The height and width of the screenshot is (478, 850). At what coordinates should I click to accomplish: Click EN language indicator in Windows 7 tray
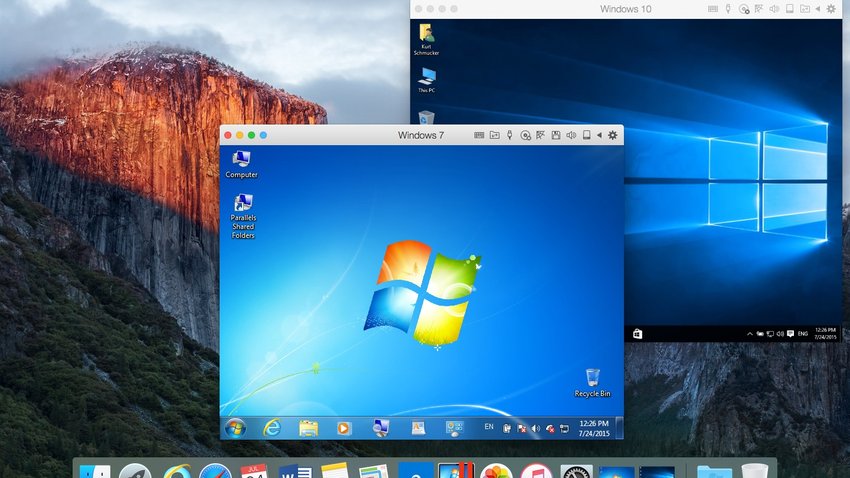coord(489,427)
